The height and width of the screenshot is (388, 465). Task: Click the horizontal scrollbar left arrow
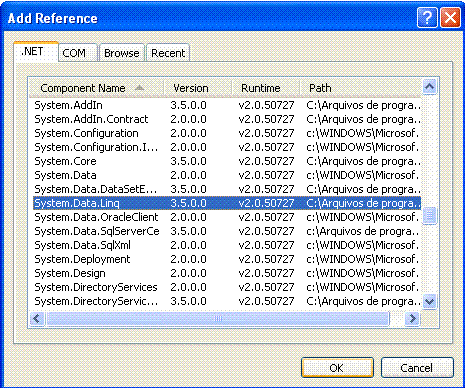[37, 318]
